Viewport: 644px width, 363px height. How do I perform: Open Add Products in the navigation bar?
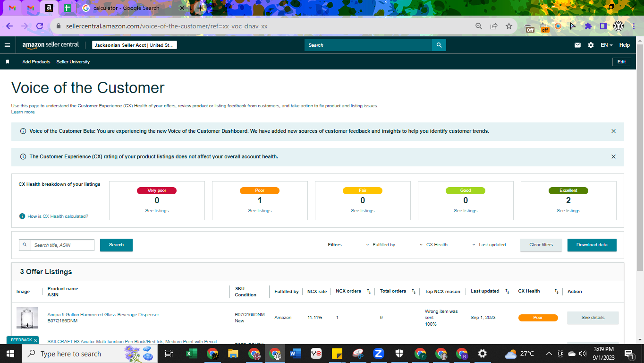tap(36, 62)
